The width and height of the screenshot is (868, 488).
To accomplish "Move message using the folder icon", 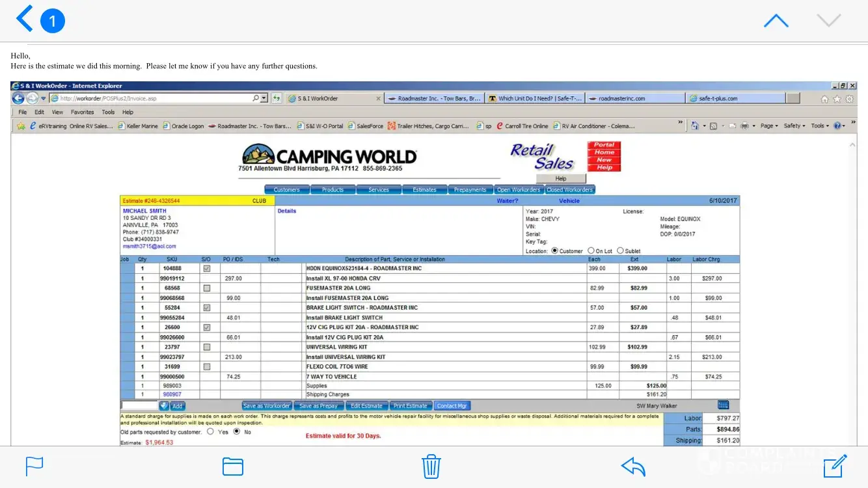I will pos(232,466).
